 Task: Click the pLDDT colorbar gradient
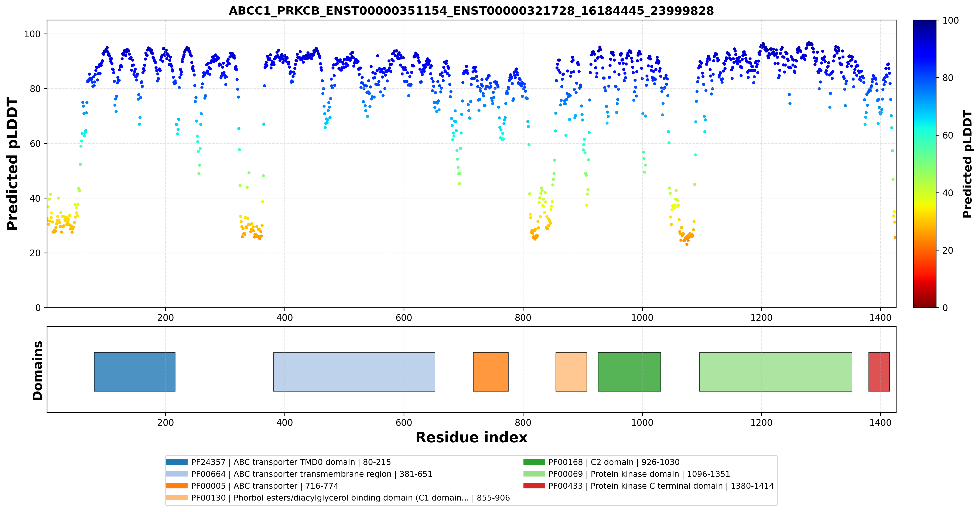click(x=925, y=164)
